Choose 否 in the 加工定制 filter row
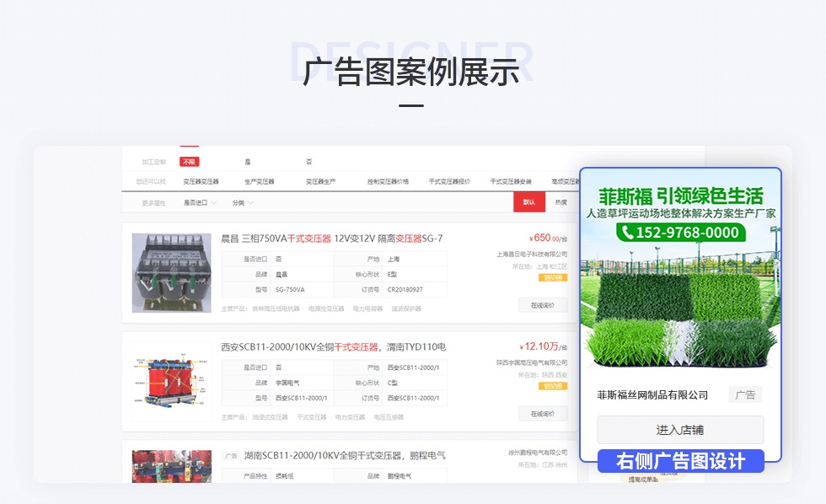This screenshot has width=826, height=504. click(308, 162)
